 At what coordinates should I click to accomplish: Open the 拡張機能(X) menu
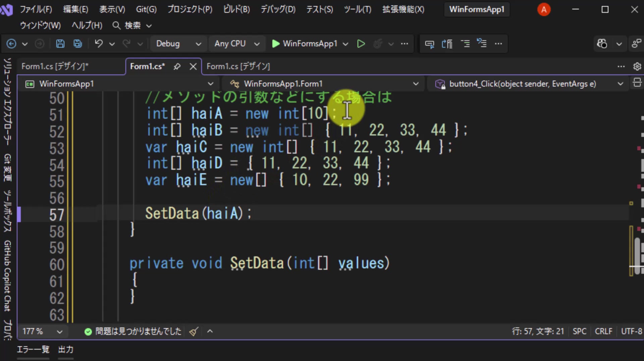[403, 9]
